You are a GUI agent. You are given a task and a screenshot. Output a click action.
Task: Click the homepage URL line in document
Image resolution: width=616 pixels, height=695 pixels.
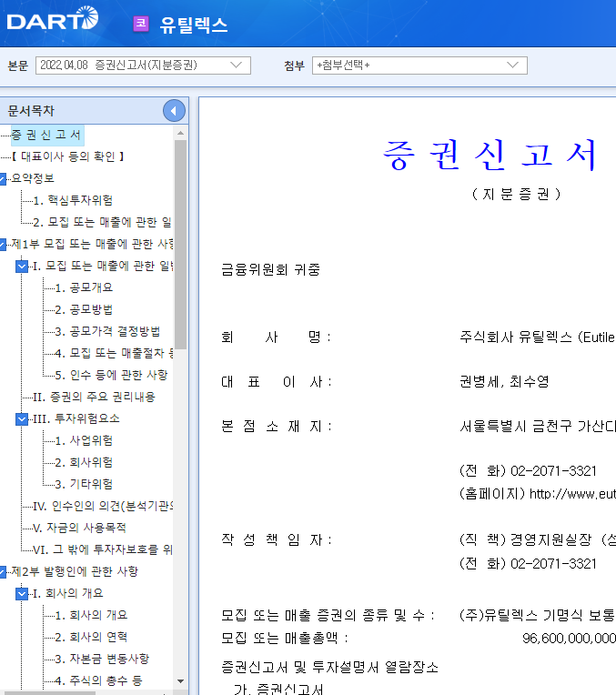[x=538, y=494]
